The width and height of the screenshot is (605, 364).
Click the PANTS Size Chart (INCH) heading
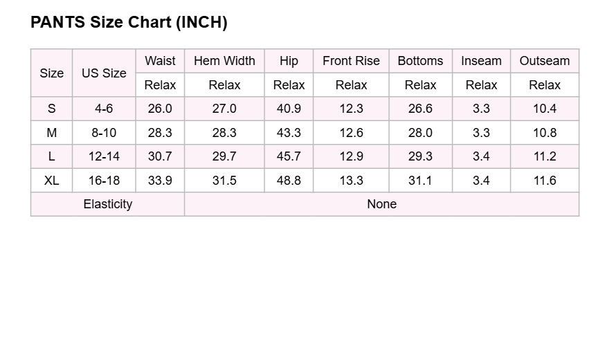(129, 22)
